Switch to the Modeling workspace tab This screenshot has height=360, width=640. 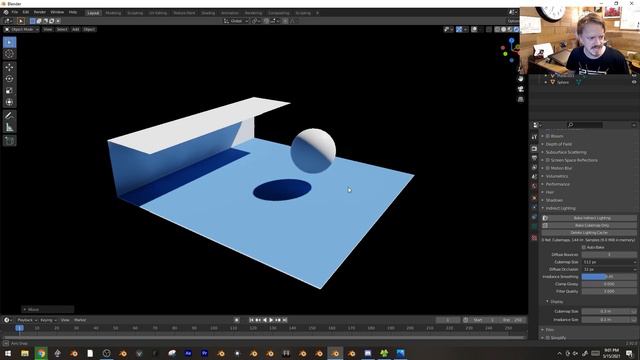[x=113, y=13]
